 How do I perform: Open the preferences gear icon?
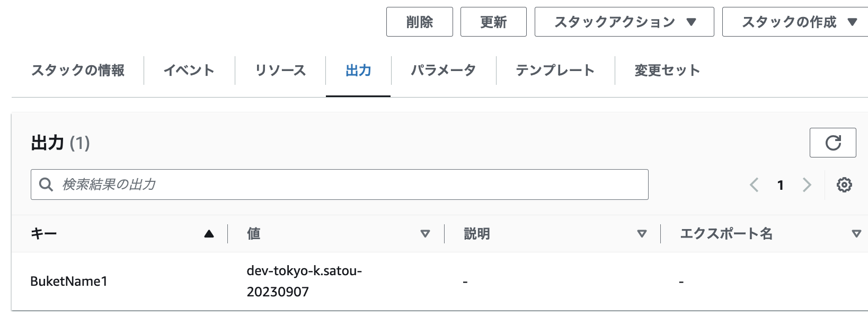(x=845, y=185)
